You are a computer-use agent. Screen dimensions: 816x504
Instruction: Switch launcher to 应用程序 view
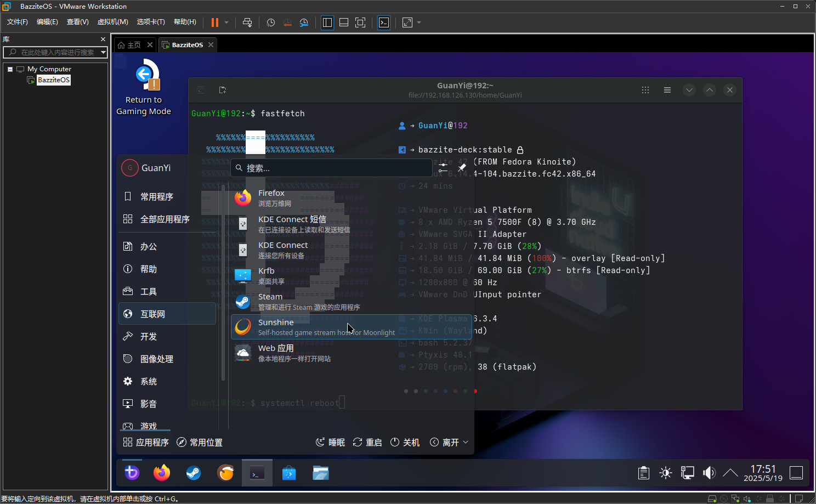pyautogui.click(x=146, y=442)
